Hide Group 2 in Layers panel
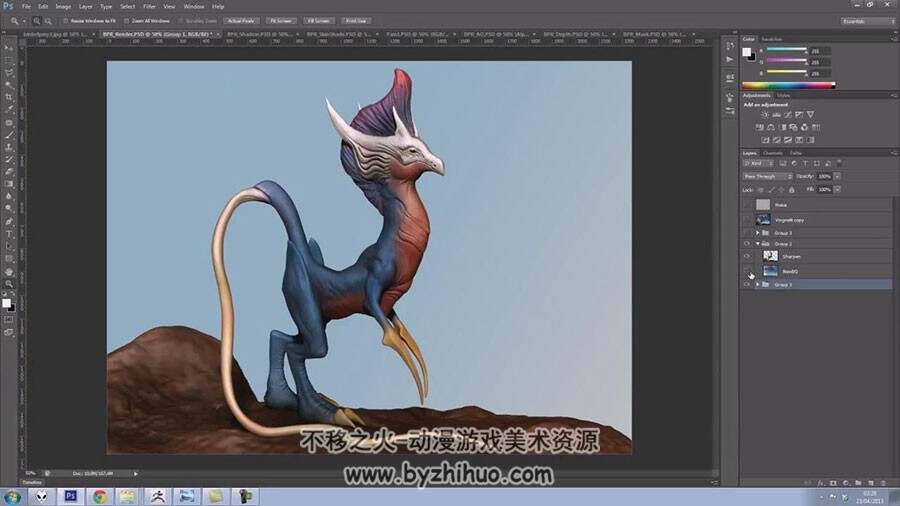 [747, 244]
